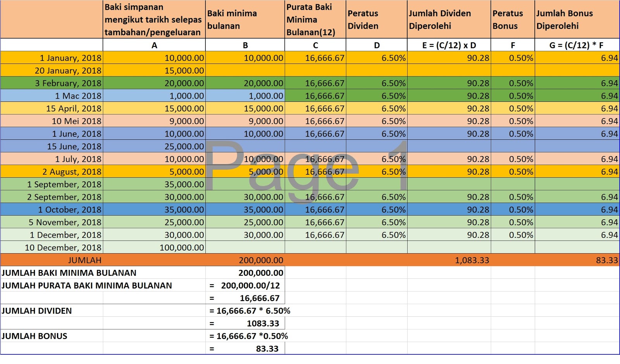Select the '1 June, 2018' date cell
This screenshot has width=620, height=364.
pyautogui.click(x=52, y=134)
